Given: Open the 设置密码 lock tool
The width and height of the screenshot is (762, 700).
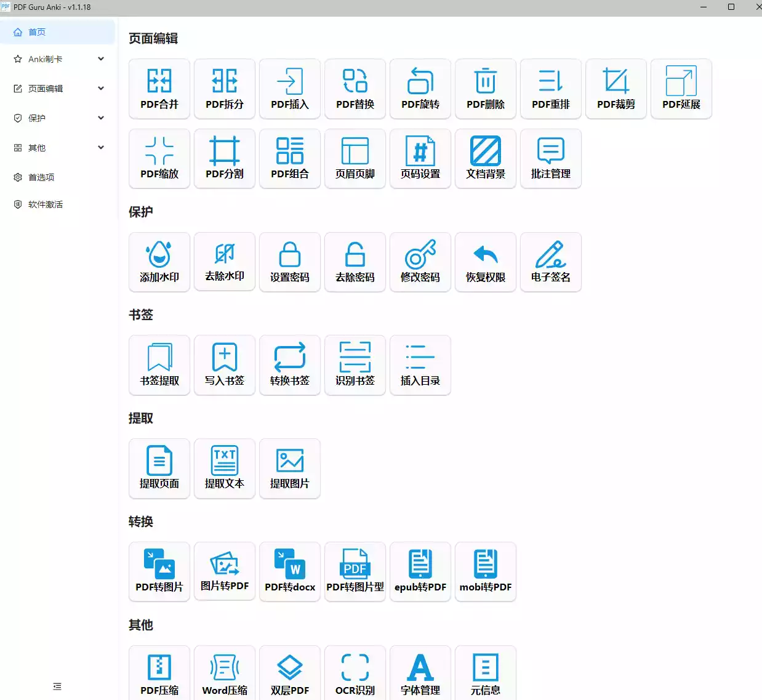Looking at the screenshot, I should click(290, 262).
